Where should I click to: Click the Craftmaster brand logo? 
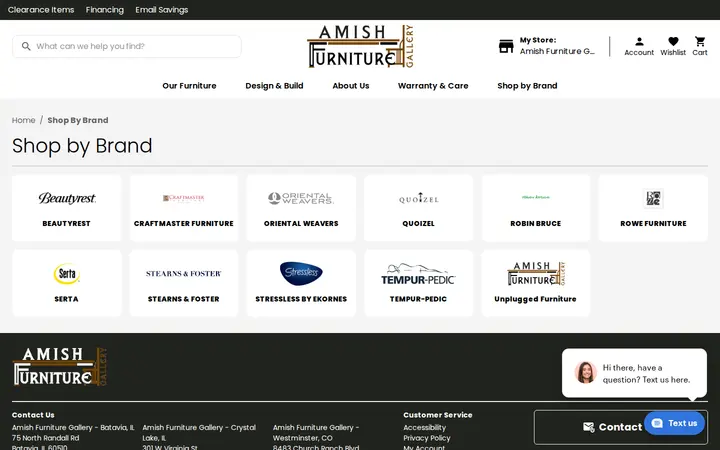tap(184, 198)
